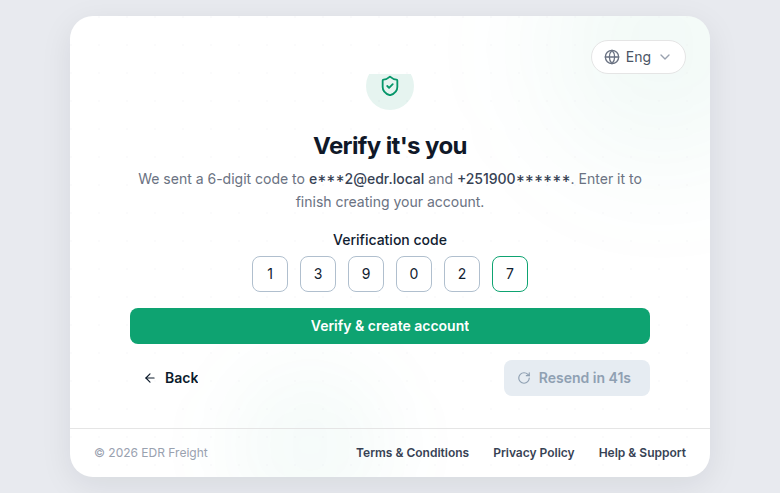Viewport: 780px width, 493px height.
Task: Select the second code box containing 3
Action: tap(318, 274)
